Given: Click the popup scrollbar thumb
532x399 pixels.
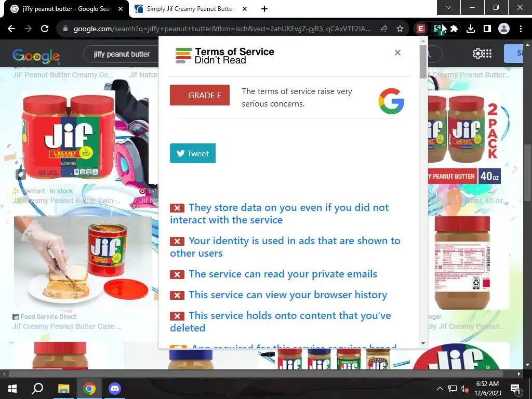Looking at the screenshot, I should (423, 62).
